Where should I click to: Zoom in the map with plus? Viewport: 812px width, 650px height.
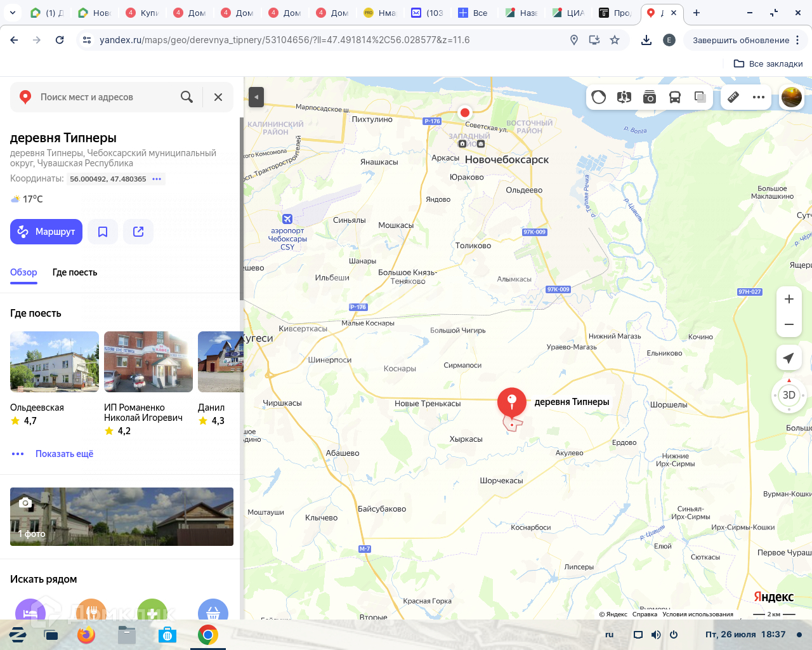[x=789, y=299]
